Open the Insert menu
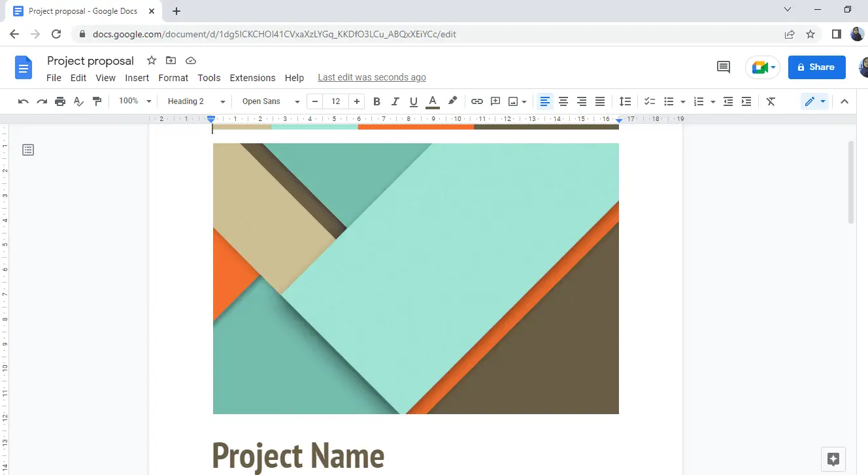The image size is (868, 475). [x=137, y=77]
